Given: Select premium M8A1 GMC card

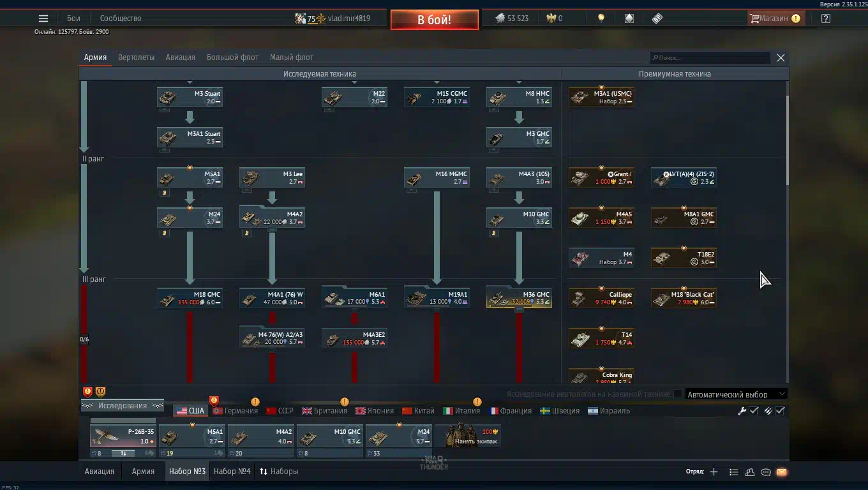Looking at the screenshot, I should [x=684, y=218].
